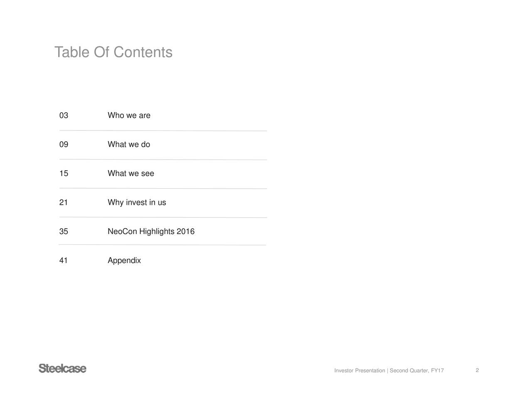The image size is (532, 411).
Task: Click page number 09 in contents
Action: coord(64,145)
